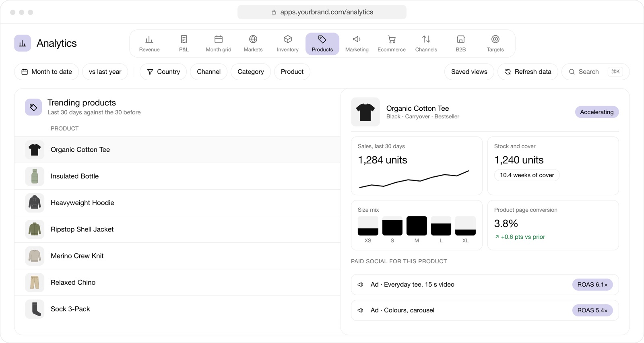
Task: Click the Accelerating status badge
Action: [597, 112]
